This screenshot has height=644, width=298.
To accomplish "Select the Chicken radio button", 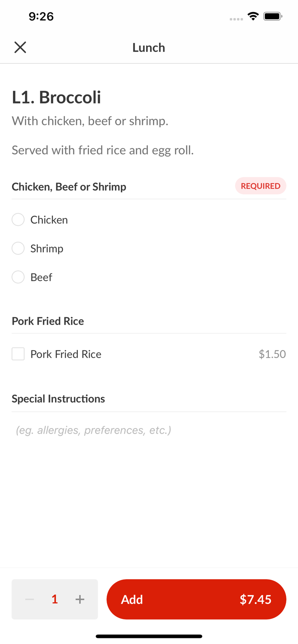I will click(x=18, y=220).
